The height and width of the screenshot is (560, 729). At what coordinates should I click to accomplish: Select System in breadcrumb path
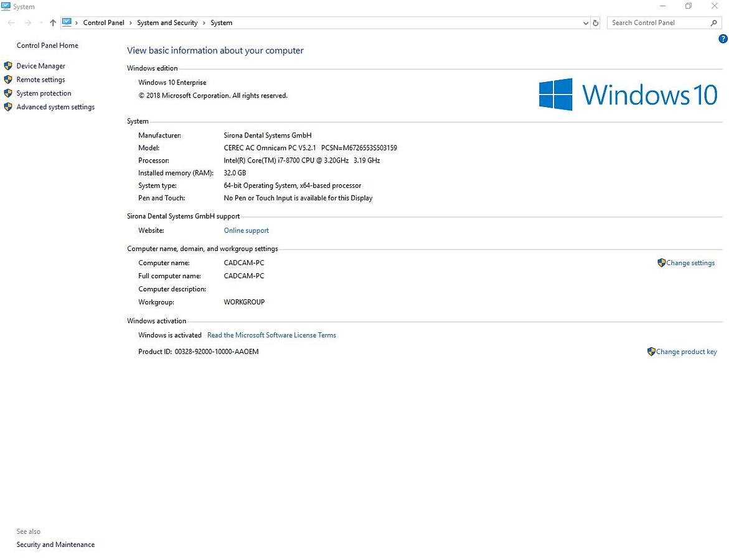[221, 23]
